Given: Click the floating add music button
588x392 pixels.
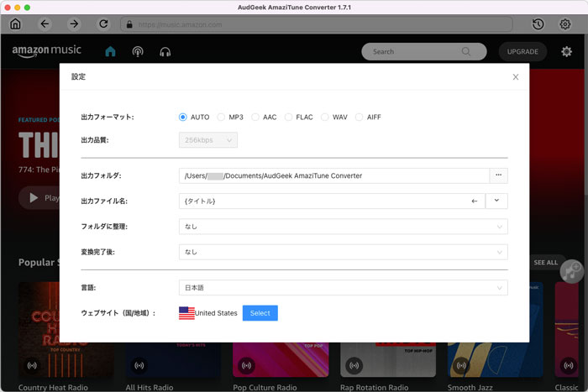Looking at the screenshot, I should pyautogui.click(x=571, y=271).
